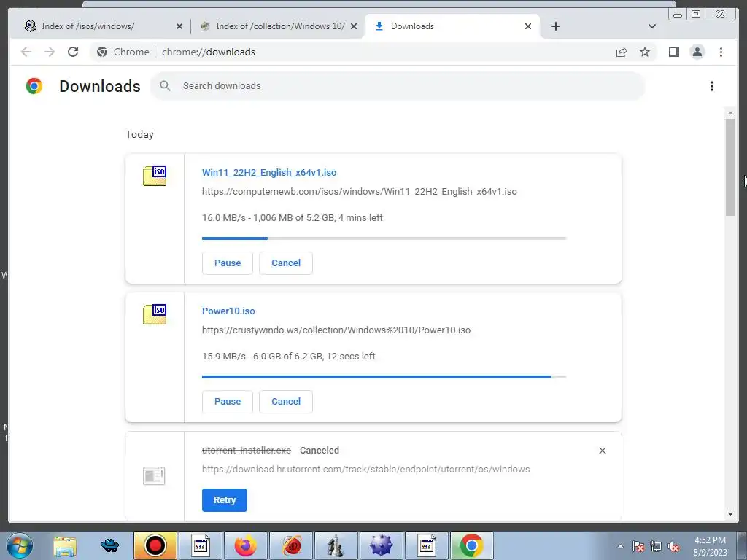Click the Win11 download progress bar
The height and width of the screenshot is (560, 747).
point(384,238)
